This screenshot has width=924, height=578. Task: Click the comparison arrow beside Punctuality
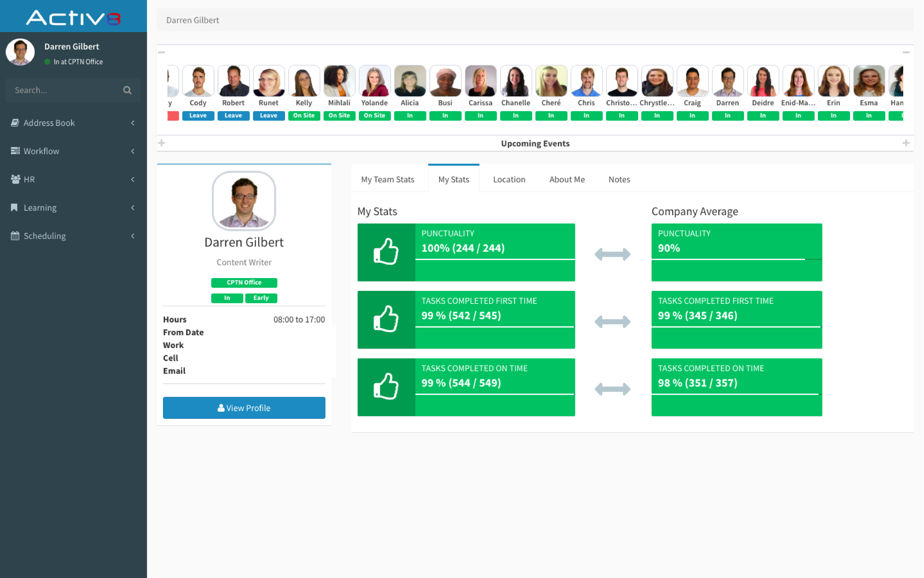pyautogui.click(x=613, y=254)
